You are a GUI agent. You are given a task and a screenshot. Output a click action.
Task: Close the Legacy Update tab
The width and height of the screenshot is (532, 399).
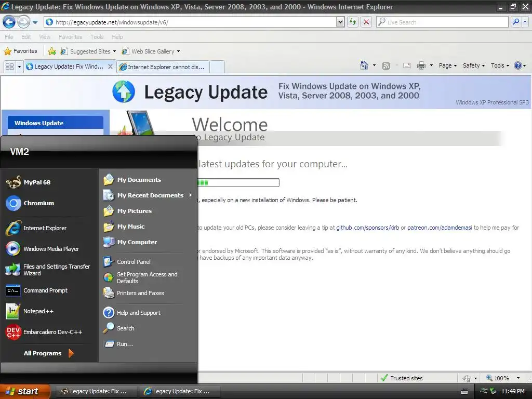(x=110, y=66)
